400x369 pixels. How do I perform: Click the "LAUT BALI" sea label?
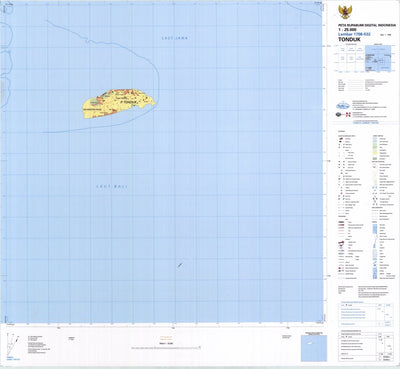coord(112,187)
